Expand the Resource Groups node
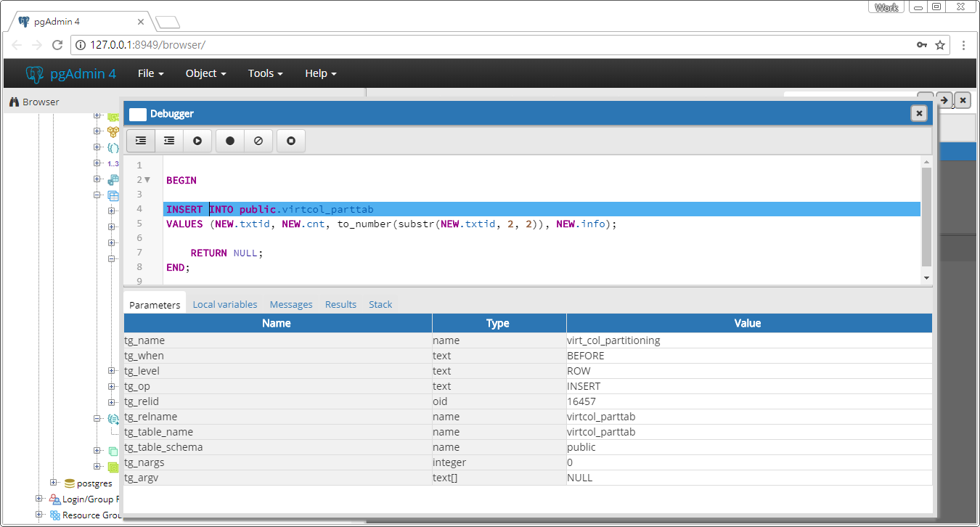The image size is (980, 527). point(39,515)
